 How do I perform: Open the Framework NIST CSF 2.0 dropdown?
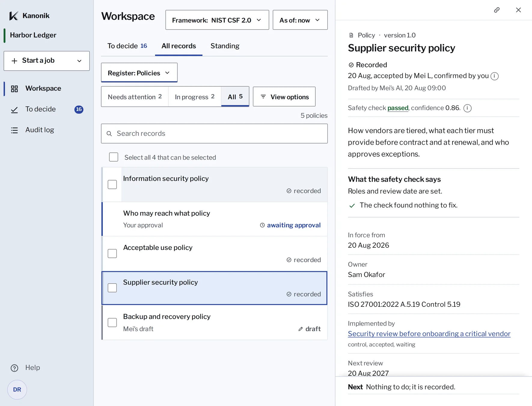point(217,20)
